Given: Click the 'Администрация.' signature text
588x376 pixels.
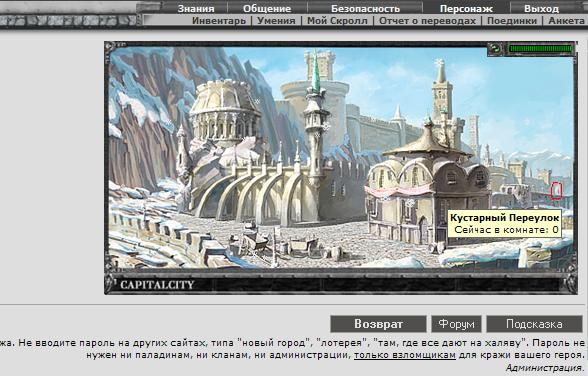Looking at the screenshot, I should [x=544, y=367].
